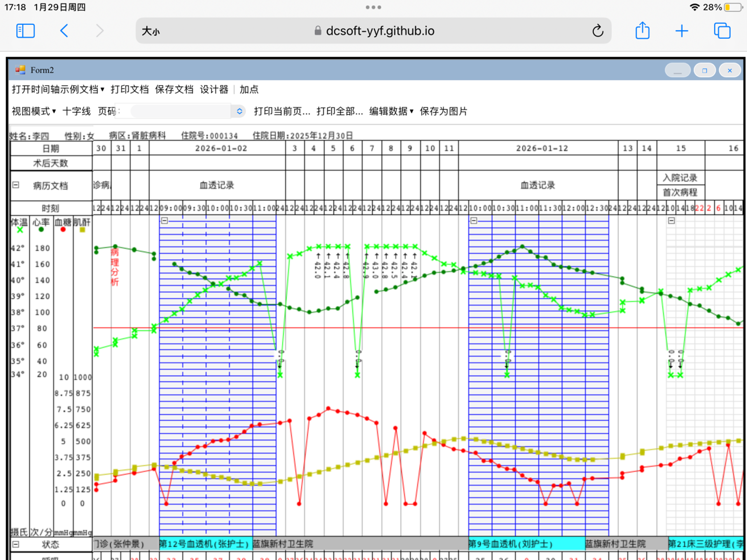Collapse the 病历文档 row

[x=16, y=185]
